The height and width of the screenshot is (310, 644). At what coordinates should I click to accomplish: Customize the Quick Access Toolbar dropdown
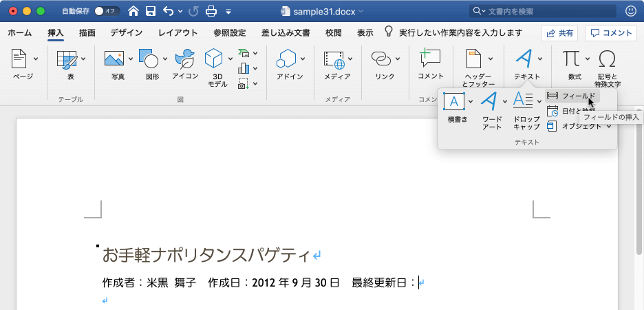click(x=228, y=12)
